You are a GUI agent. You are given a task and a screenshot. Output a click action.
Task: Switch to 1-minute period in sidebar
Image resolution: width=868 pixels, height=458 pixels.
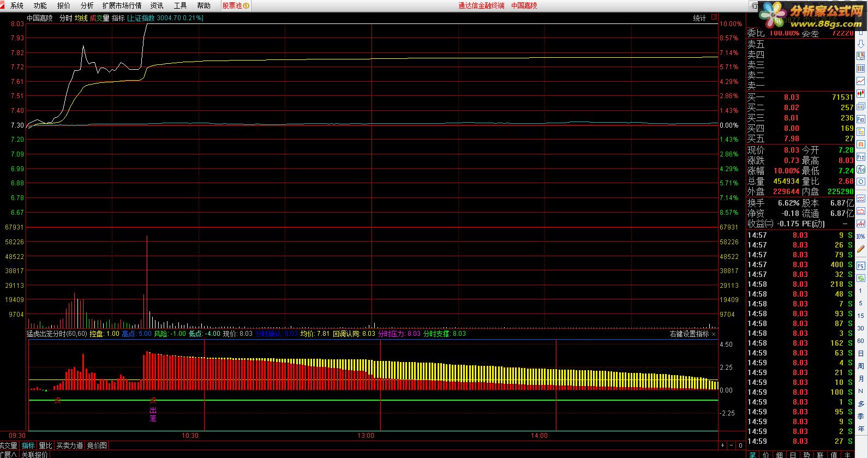click(861, 291)
